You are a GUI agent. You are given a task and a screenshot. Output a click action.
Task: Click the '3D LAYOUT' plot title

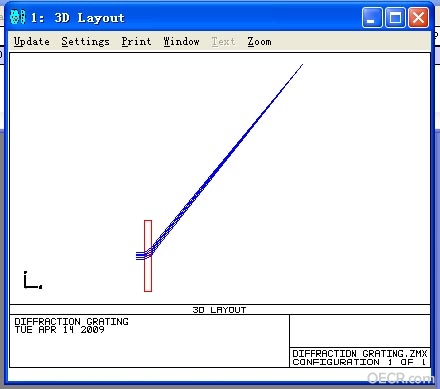(x=219, y=310)
